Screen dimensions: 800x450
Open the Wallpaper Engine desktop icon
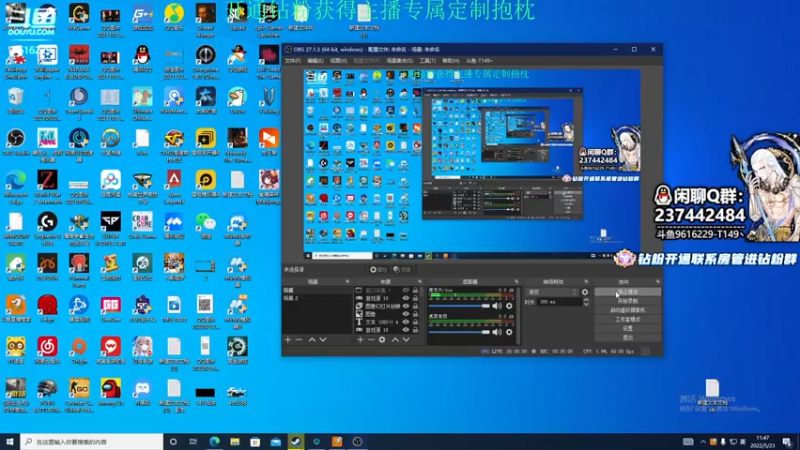point(47,62)
